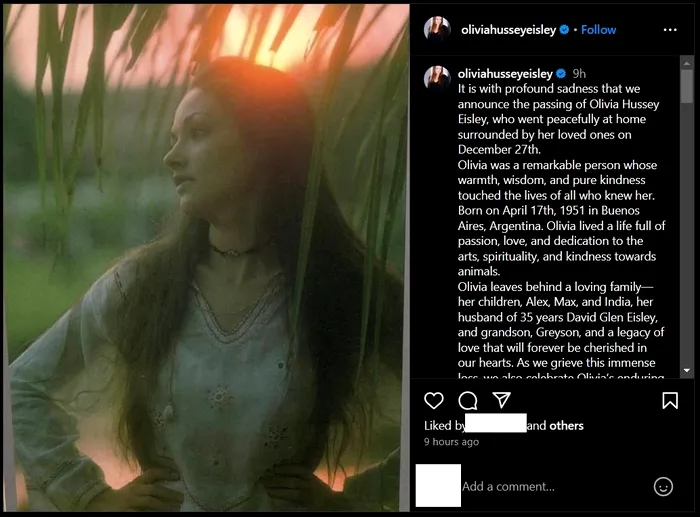Like the post with the heart icon
700x517 pixels.
coord(434,400)
